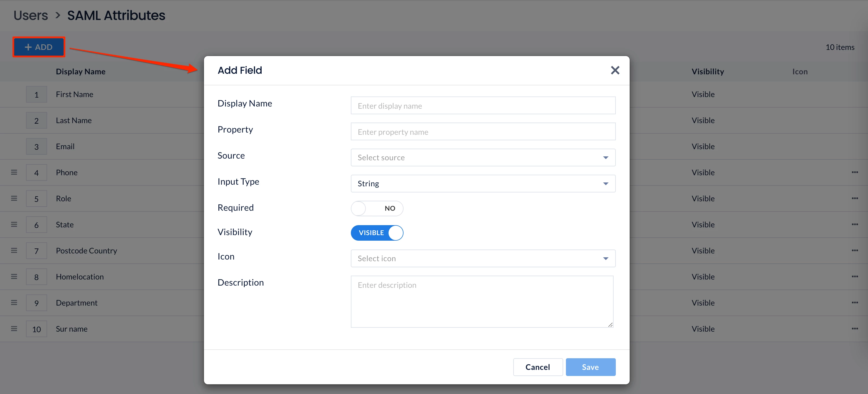Click Users breadcrumb link
Screen dimensions: 868x394
click(x=31, y=16)
